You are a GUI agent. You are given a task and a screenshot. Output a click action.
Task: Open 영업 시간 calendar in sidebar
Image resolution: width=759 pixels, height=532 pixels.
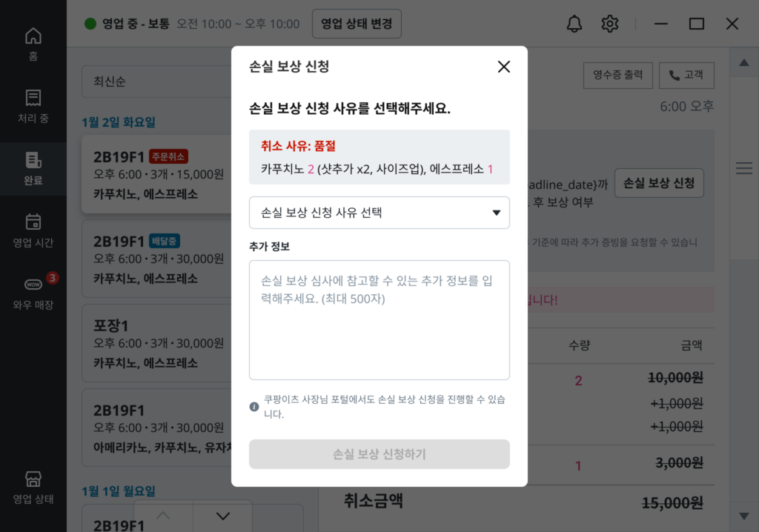(x=33, y=230)
